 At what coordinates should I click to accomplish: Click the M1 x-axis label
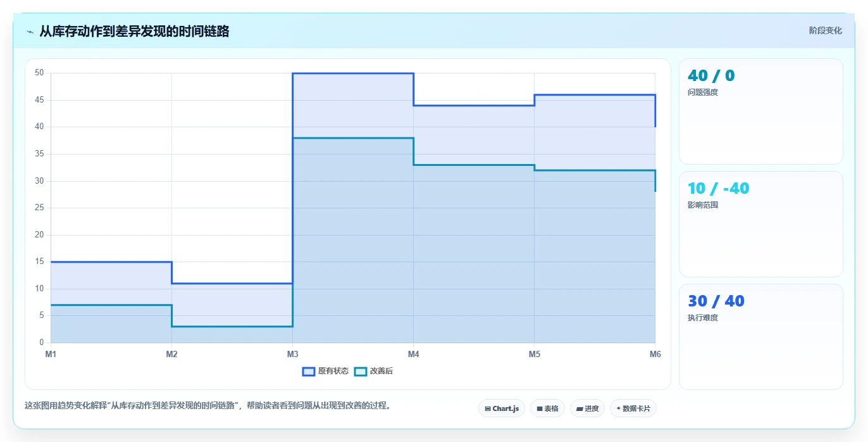point(51,354)
